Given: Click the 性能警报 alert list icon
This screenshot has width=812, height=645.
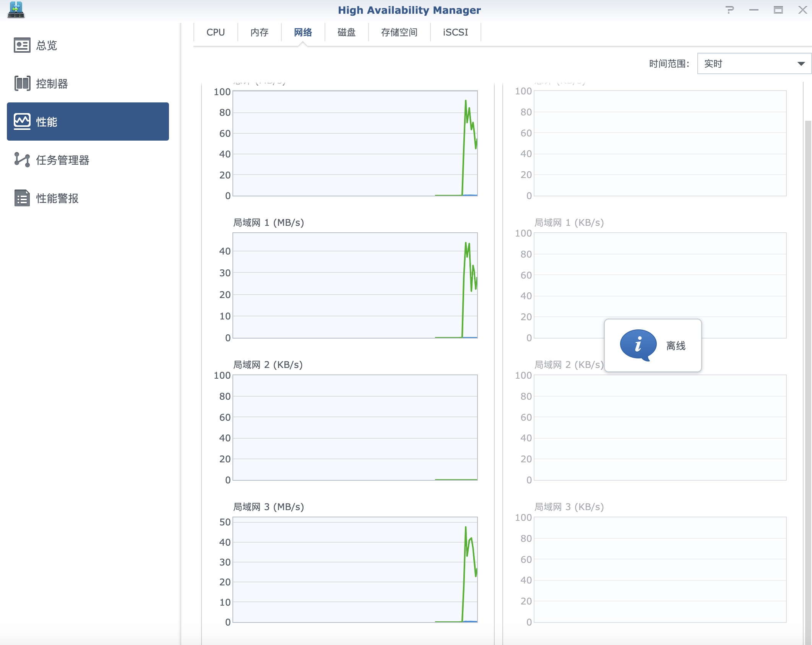Looking at the screenshot, I should 22,198.
